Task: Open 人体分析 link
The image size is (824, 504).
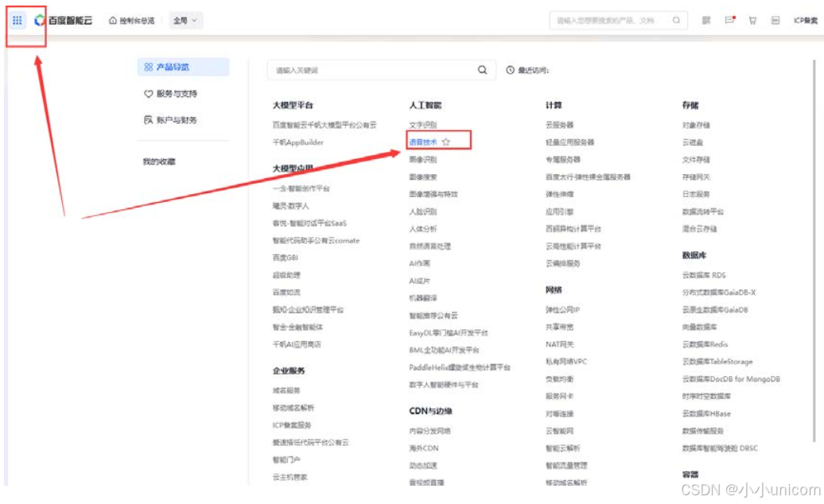Action: (x=423, y=229)
